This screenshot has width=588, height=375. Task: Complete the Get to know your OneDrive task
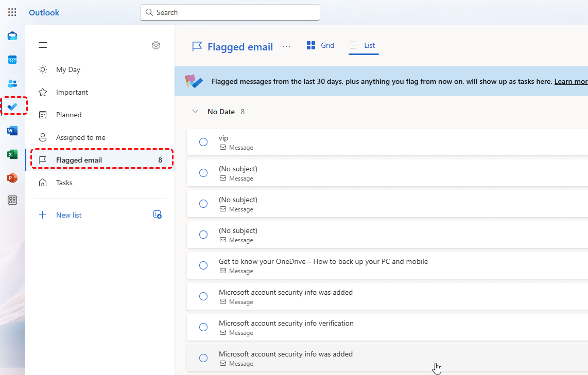pos(203,265)
